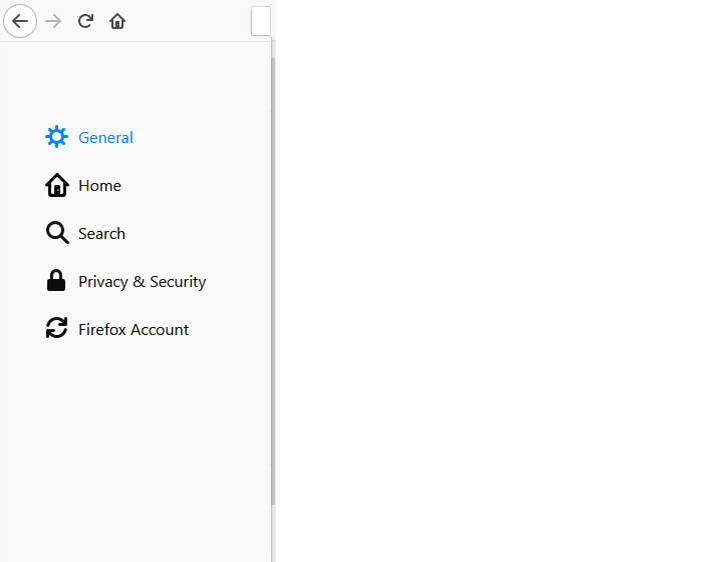Click in the address bar field

(x=261, y=21)
